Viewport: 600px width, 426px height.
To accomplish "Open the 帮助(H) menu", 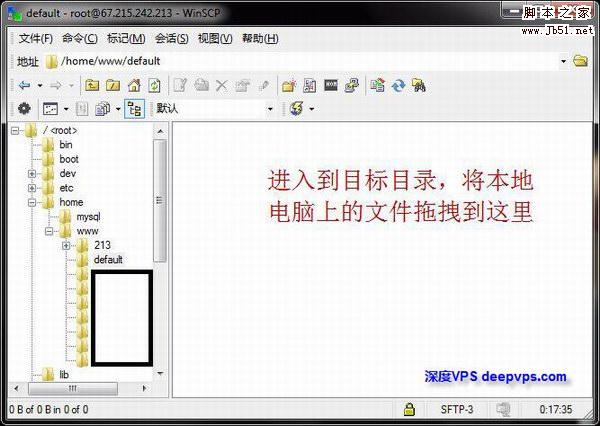I will point(260,38).
